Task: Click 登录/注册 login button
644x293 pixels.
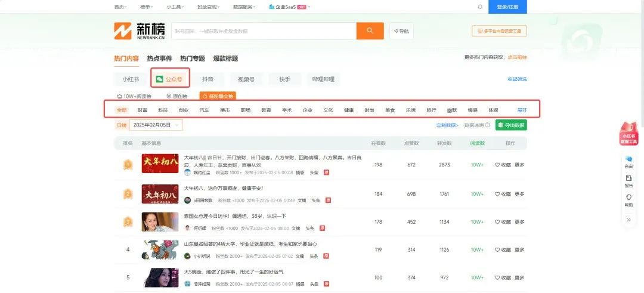Action: [507, 7]
